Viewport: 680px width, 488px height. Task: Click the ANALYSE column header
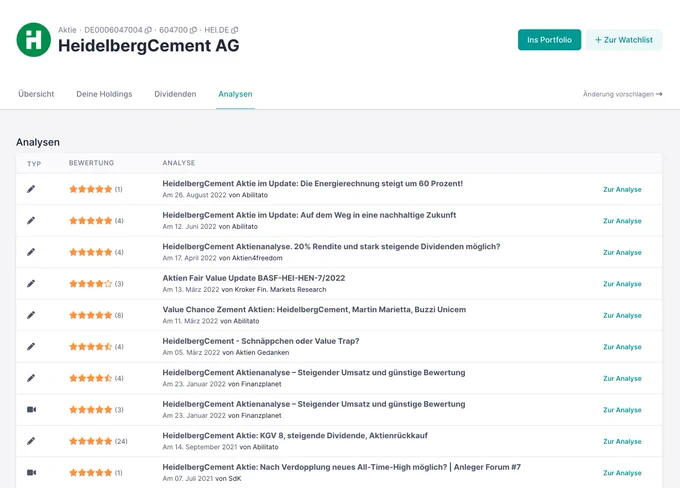click(x=179, y=163)
